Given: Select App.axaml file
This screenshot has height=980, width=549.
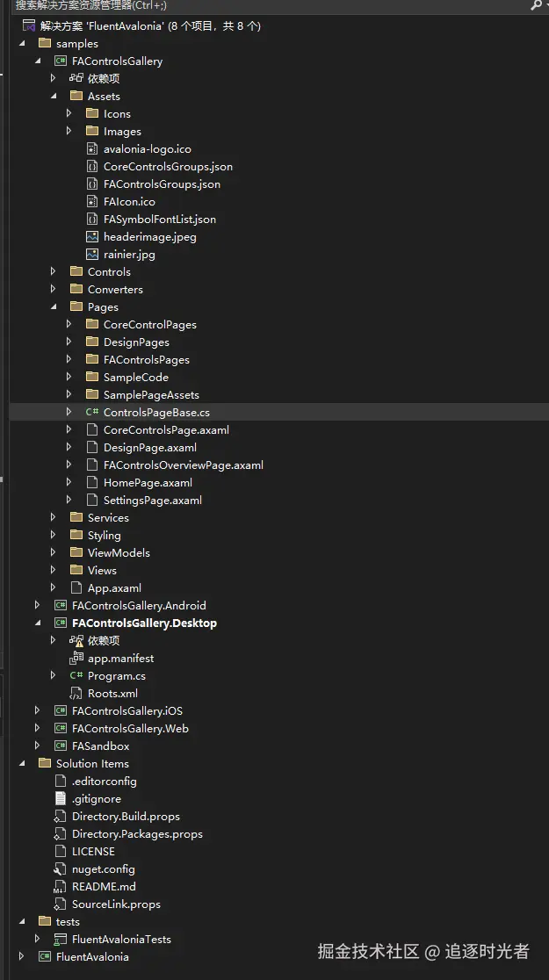Looking at the screenshot, I should tap(114, 588).
